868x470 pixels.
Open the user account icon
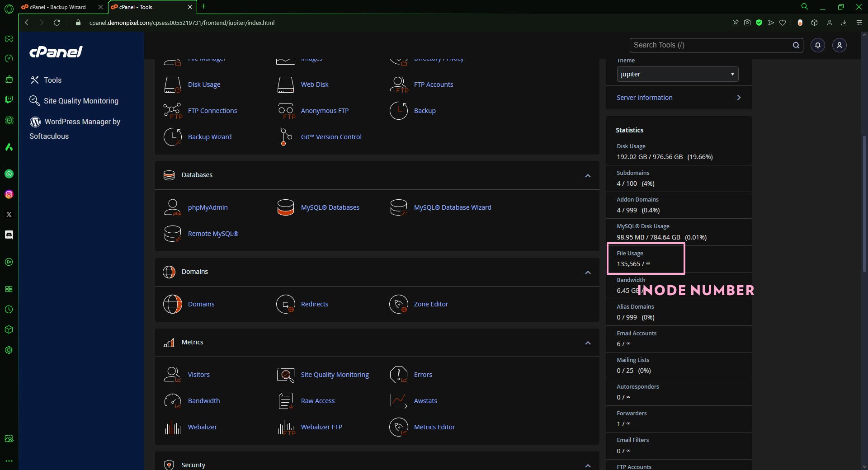pyautogui.click(x=839, y=45)
